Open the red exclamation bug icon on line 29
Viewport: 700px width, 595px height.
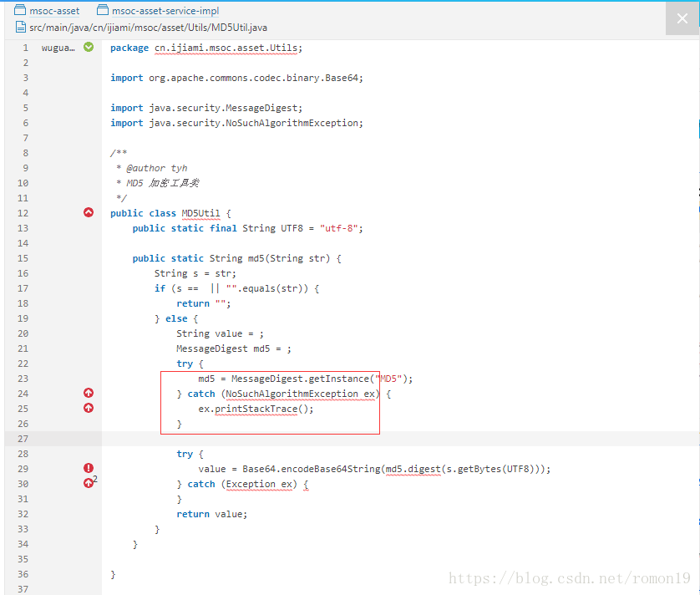pyautogui.click(x=89, y=468)
